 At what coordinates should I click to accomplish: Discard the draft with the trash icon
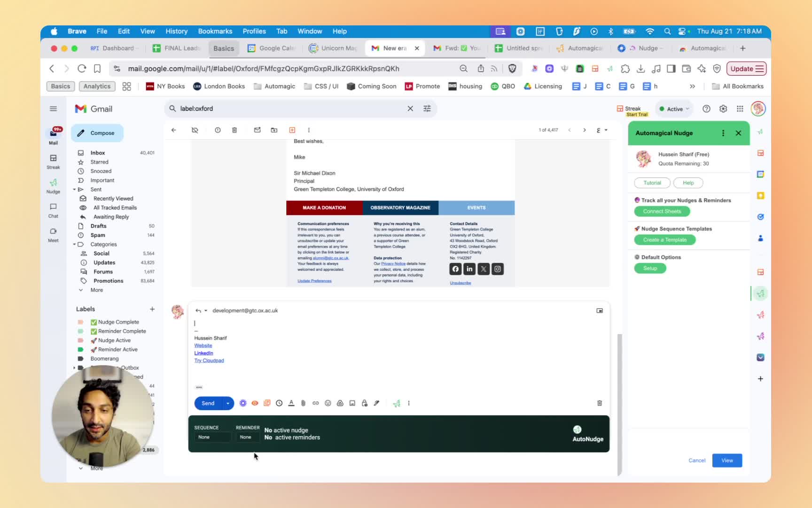coord(599,403)
